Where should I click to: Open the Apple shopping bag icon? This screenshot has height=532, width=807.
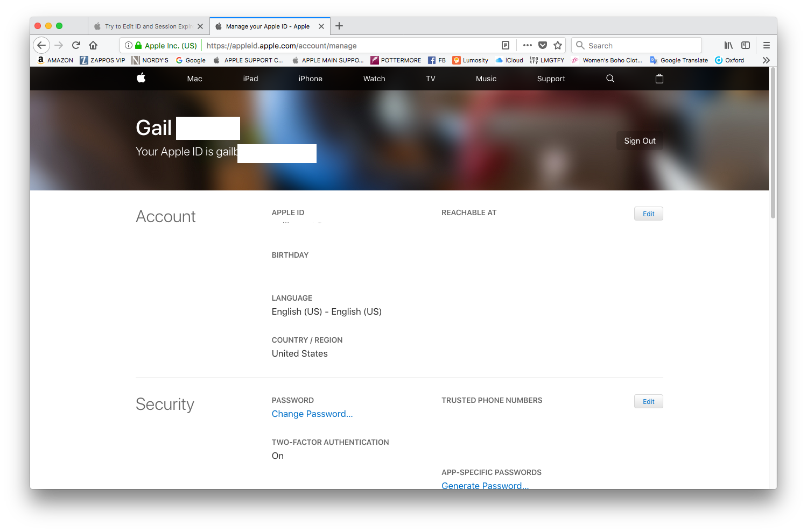pos(659,79)
